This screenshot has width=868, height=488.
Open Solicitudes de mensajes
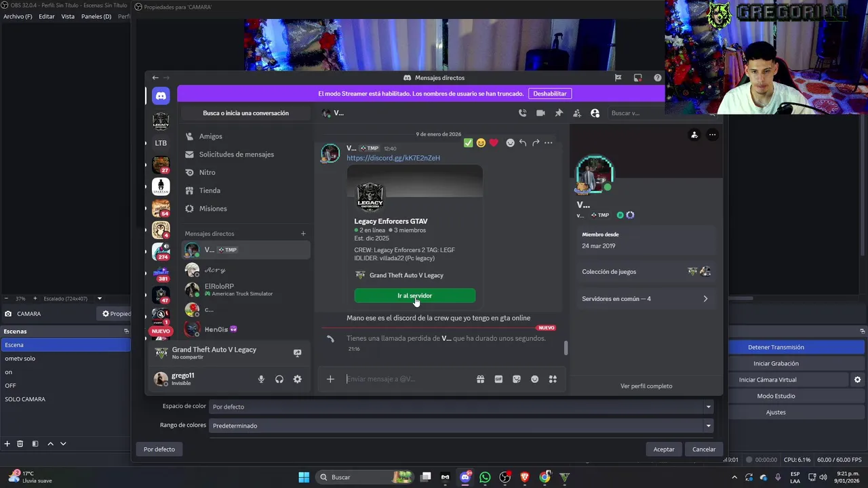pyautogui.click(x=236, y=155)
